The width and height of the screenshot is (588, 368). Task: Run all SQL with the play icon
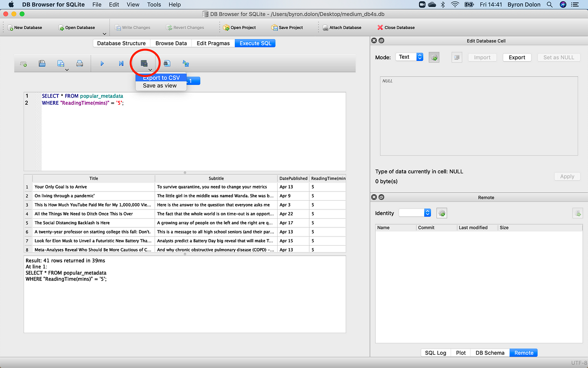point(102,64)
